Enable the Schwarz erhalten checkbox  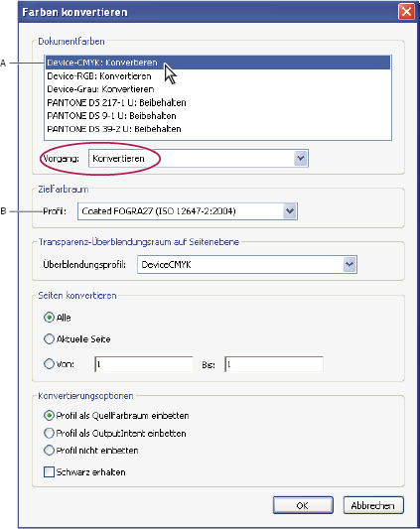click(49, 471)
